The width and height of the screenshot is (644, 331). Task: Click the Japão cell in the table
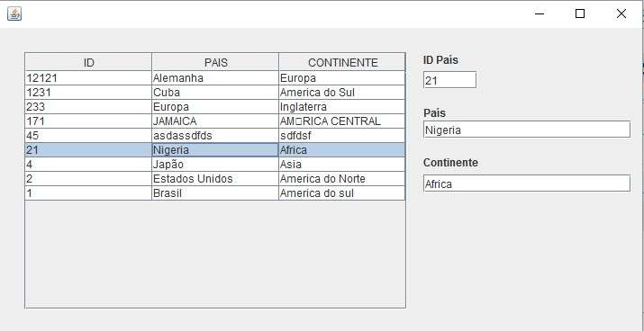pyautogui.click(x=215, y=164)
